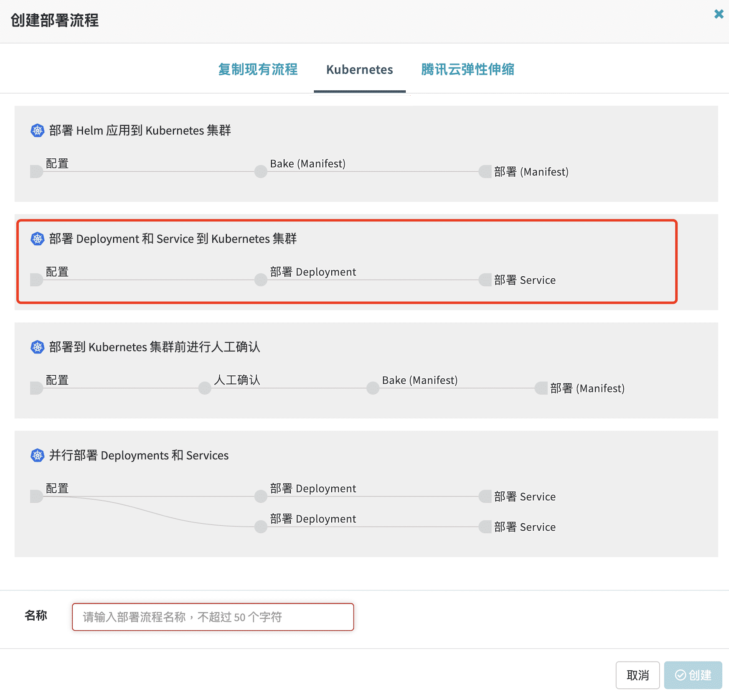Open the 腾讯云弹性伸缩 tab
This screenshot has height=700, width=729.
click(x=467, y=69)
